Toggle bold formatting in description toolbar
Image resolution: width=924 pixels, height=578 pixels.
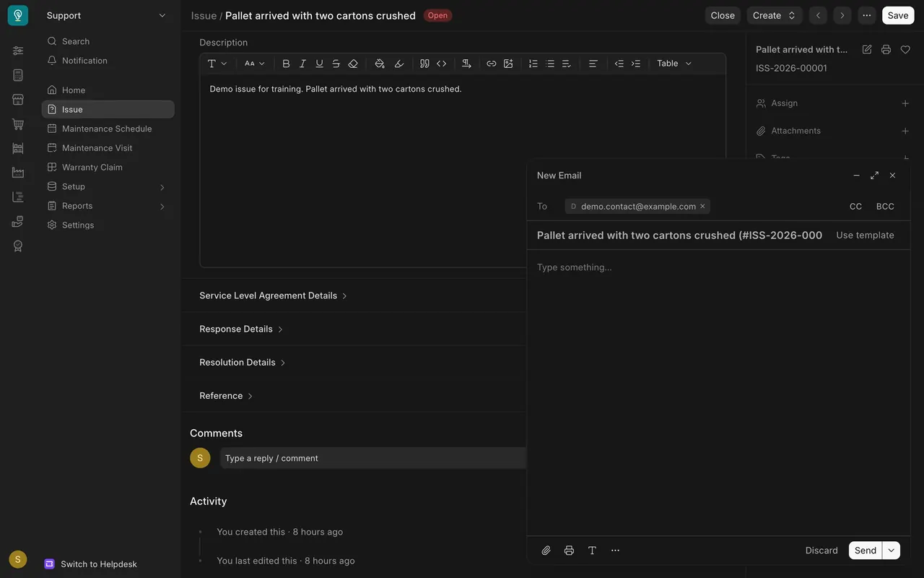click(286, 64)
